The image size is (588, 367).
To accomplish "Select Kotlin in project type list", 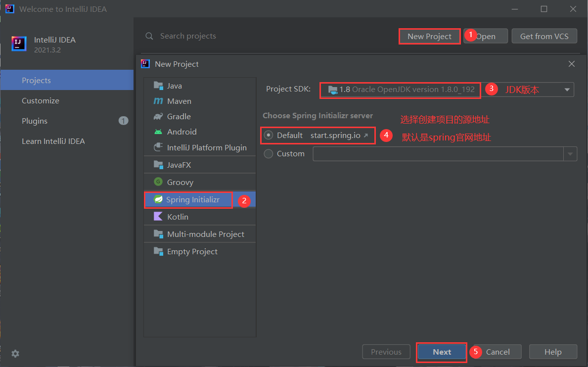I will 200,216.
